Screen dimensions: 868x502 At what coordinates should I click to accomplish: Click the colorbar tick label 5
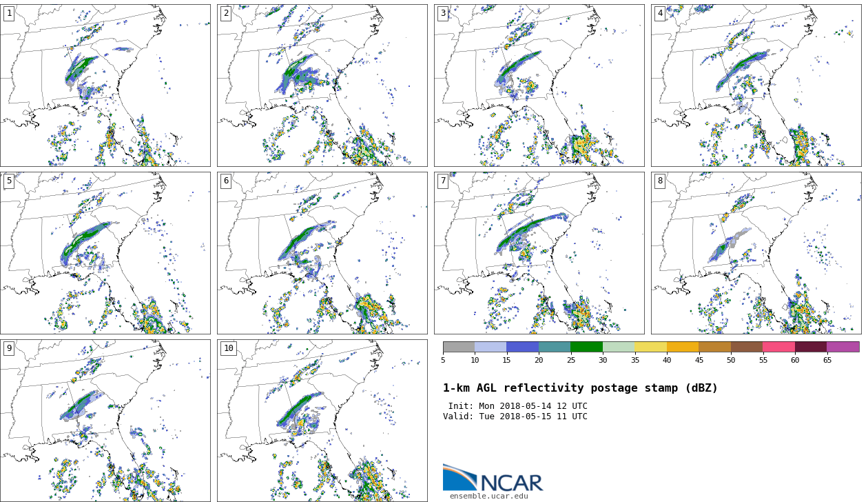pos(443,361)
